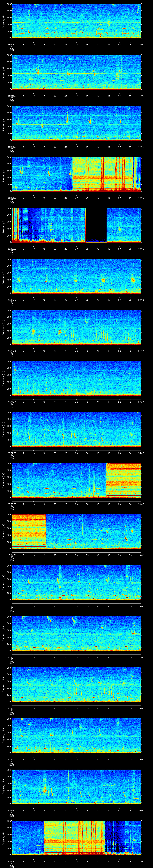Select the noise burst ending the 23:23 spectrogram

pyautogui.click(x=123, y=480)
